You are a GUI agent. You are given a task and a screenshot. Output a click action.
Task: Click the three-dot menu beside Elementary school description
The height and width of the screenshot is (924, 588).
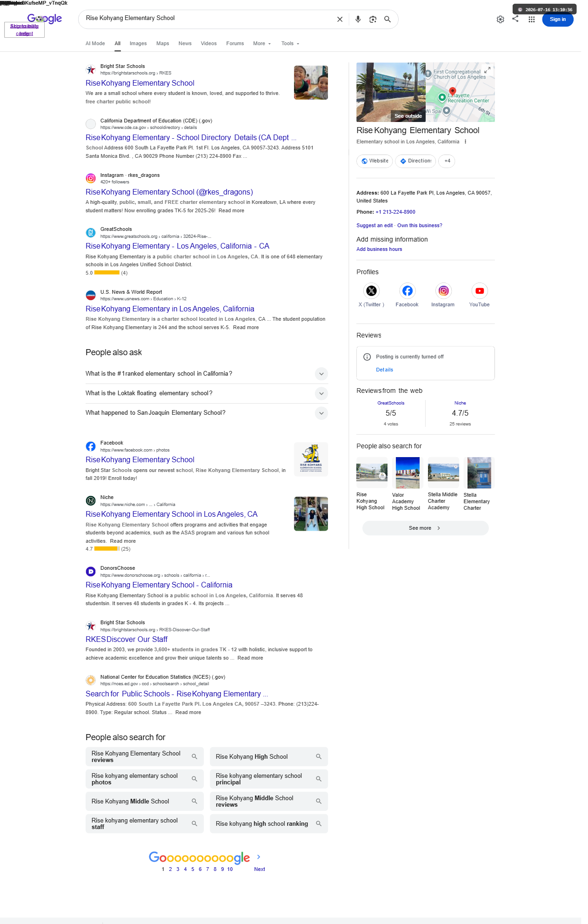[x=465, y=142]
